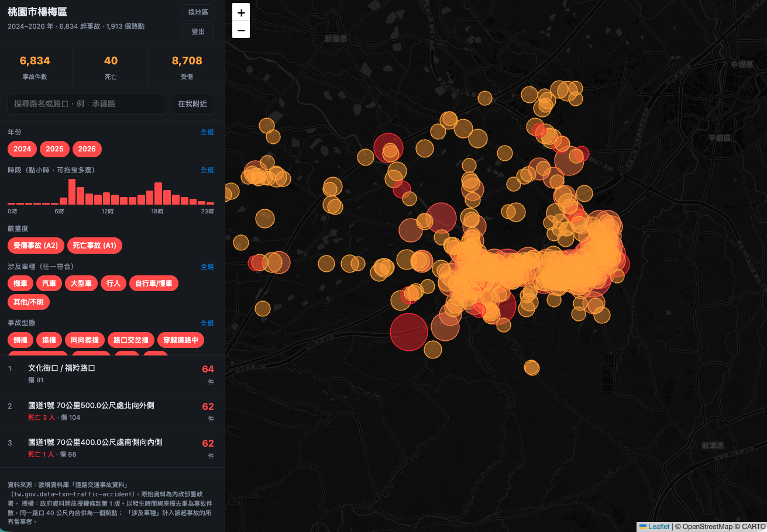Click the 6,834 事故件數 stat
Screen dimensions: 767x532
click(x=35, y=67)
